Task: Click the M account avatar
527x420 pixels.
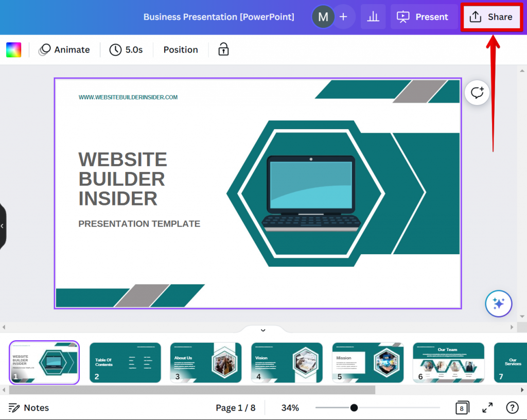Action: (x=323, y=17)
